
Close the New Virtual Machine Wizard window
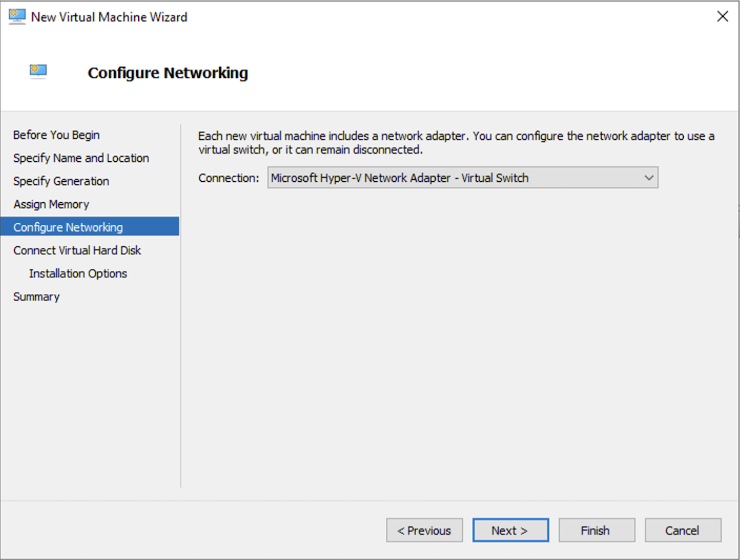tap(722, 16)
